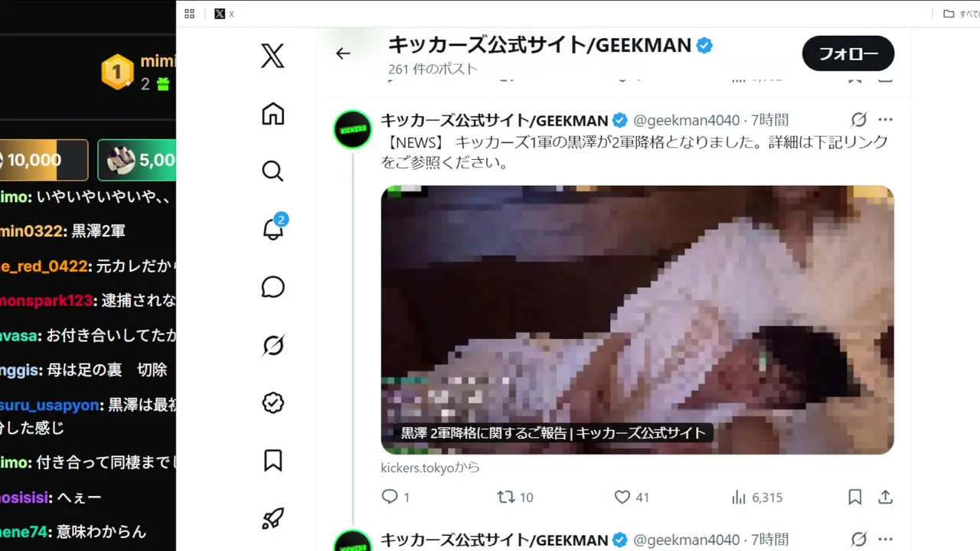Open the Messages chat bubble icon
This screenshot has width=980, height=551.
pyautogui.click(x=273, y=287)
